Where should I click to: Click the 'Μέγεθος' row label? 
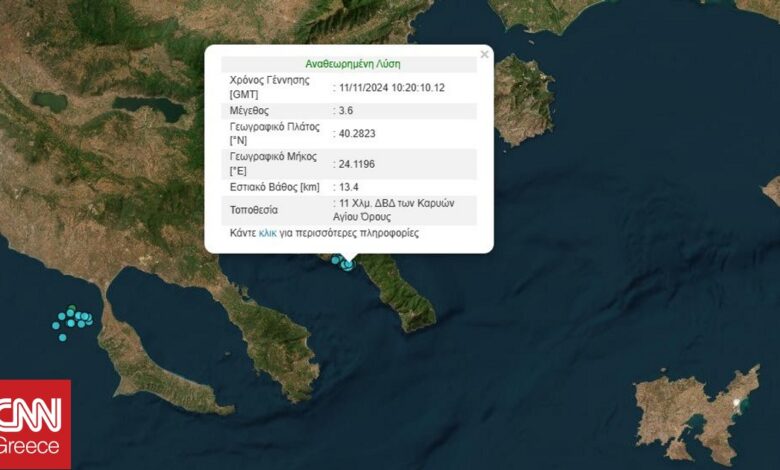(x=249, y=111)
